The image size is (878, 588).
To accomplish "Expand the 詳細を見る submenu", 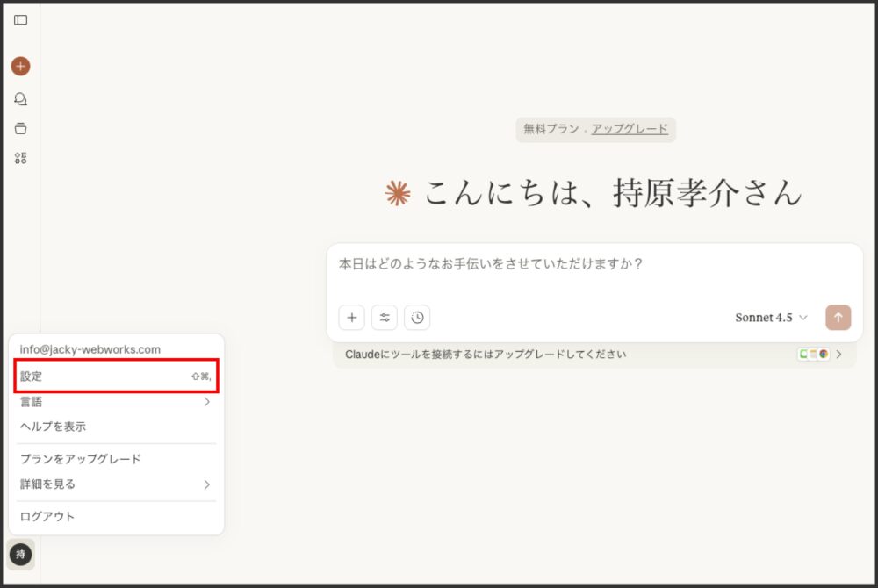I will coord(116,484).
